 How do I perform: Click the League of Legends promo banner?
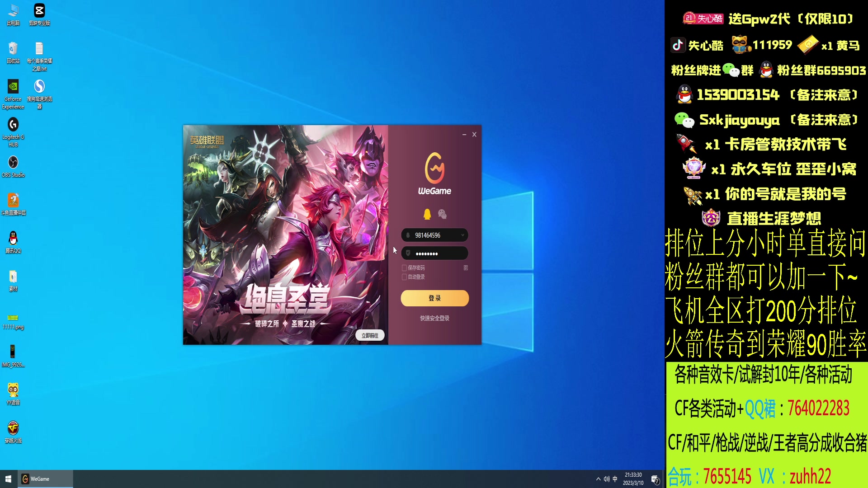pyautogui.click(x=285, y=235)
